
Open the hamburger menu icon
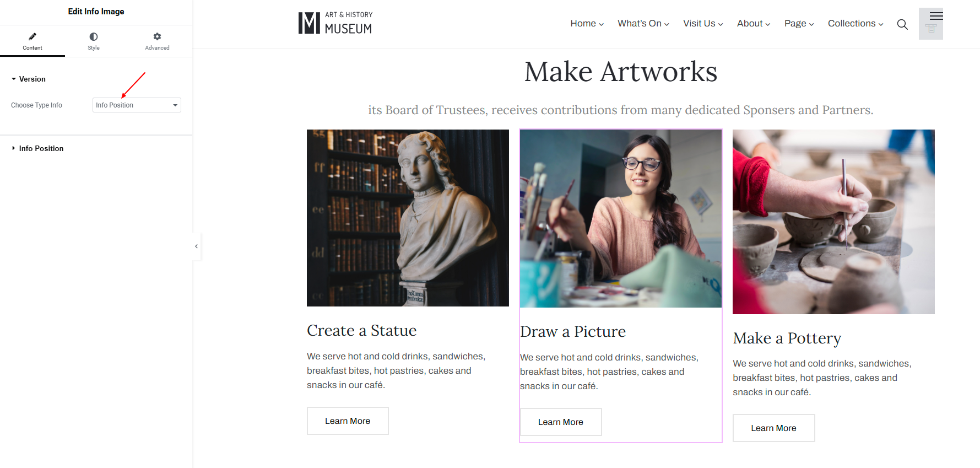[936, 16]
